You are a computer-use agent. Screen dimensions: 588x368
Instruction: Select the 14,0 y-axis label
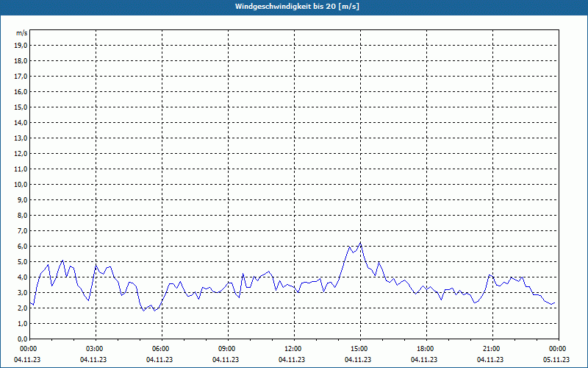coord(21,123)
